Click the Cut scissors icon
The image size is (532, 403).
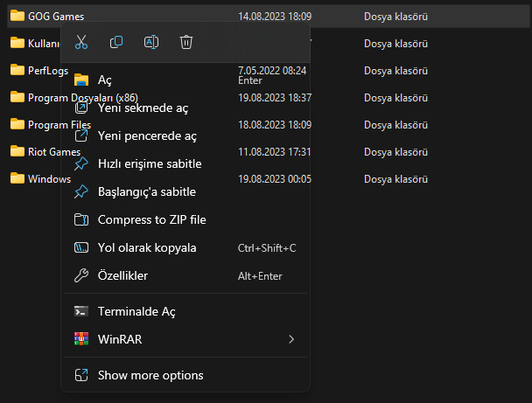click(81, 42)
